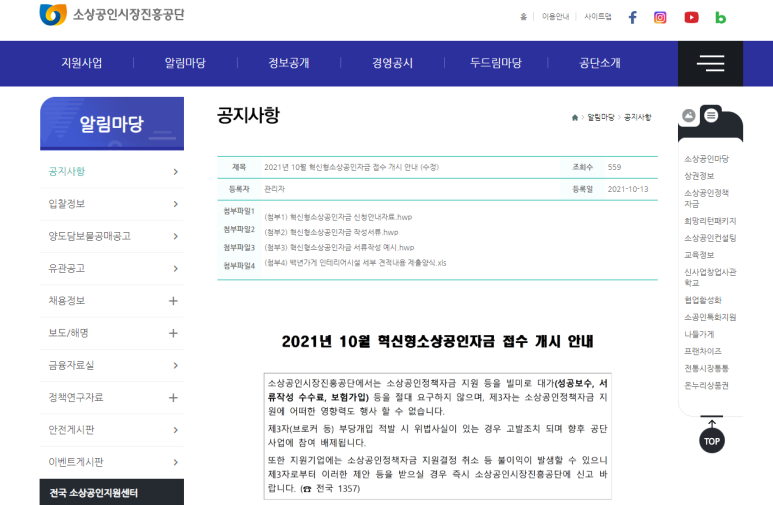Open 전통시장통통 quick link
The image size is (773, 505).
click(706, 368)
